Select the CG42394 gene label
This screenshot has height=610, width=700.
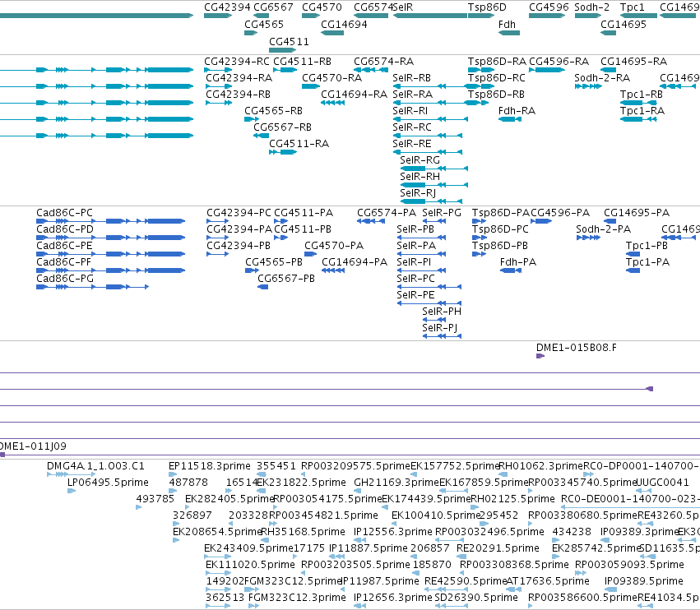point(227,7)
